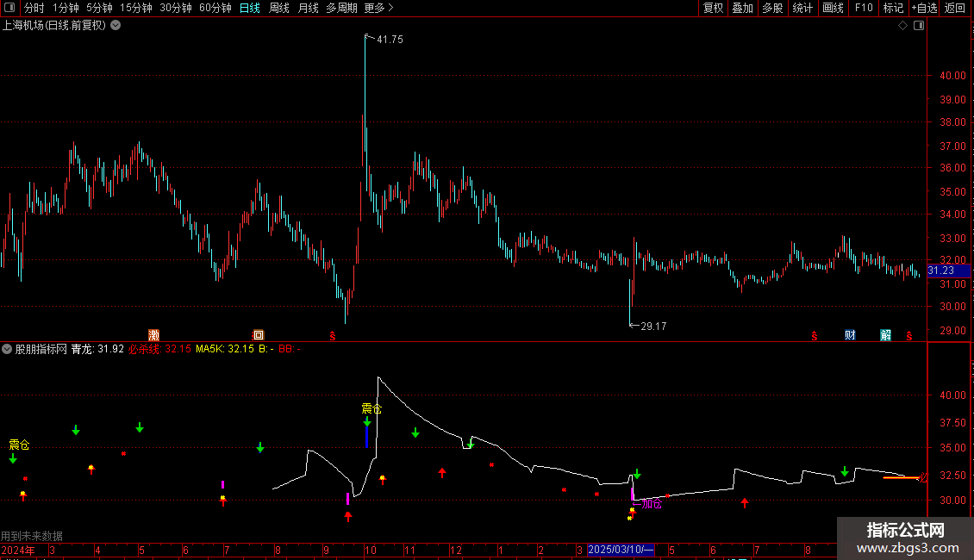974x560 pixels.
Task: Click the red $ marker near September
Action: click(x=333, y=336)
